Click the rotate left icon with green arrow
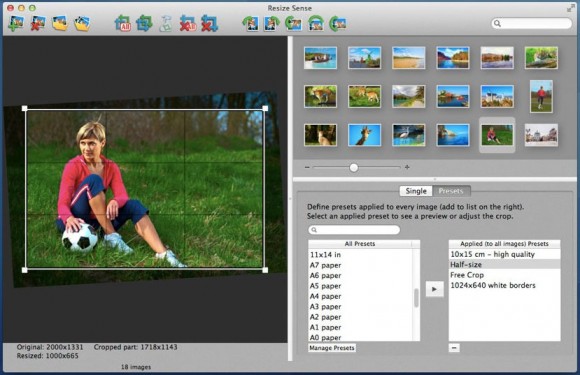 tap(251, 23)
